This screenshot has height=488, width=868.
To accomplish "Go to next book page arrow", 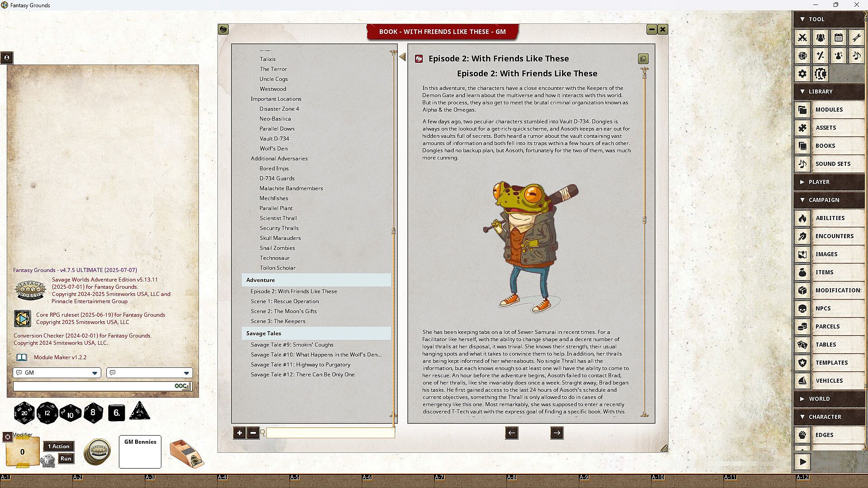I will 557,433.
